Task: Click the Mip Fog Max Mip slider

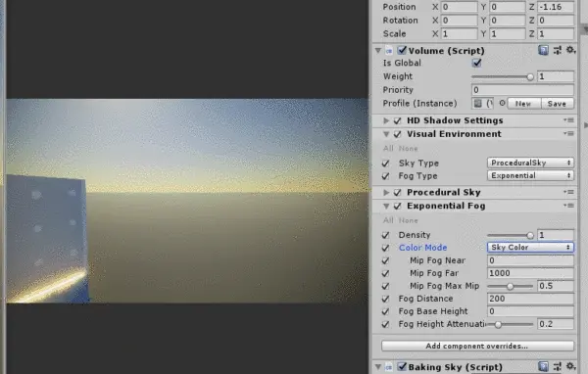Action: tap(510, 286)
